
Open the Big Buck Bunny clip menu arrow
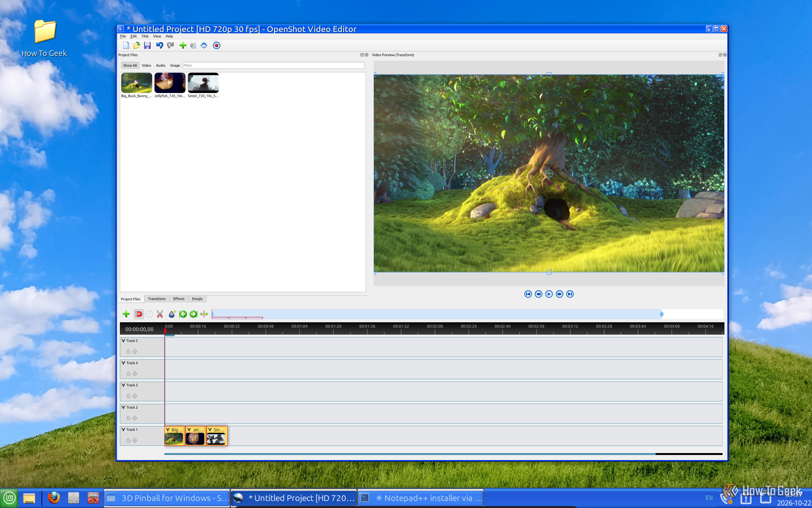click(x=168, y=429)
